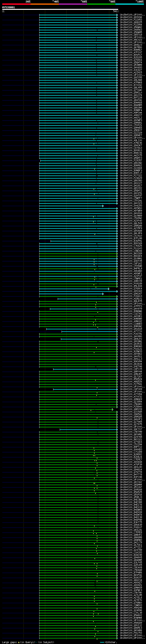Select the UniRef100_Q40693 label

click(x=131, y=67)
